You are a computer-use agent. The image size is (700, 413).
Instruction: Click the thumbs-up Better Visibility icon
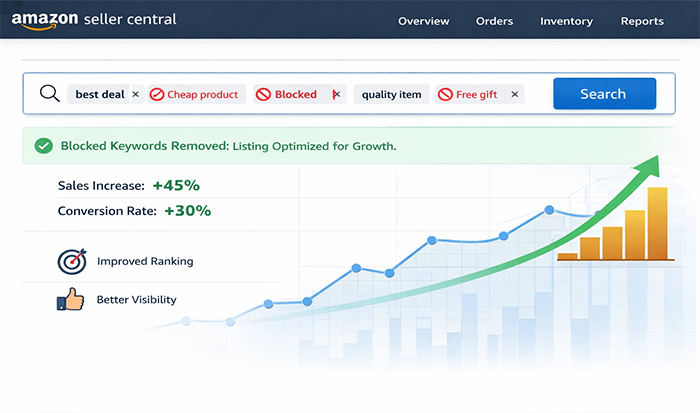coord(70,299)
